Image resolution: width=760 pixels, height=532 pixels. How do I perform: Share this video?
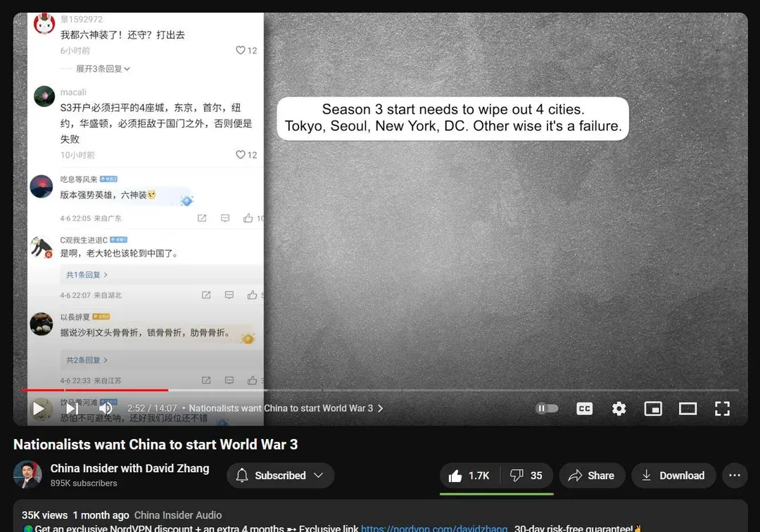591,476
